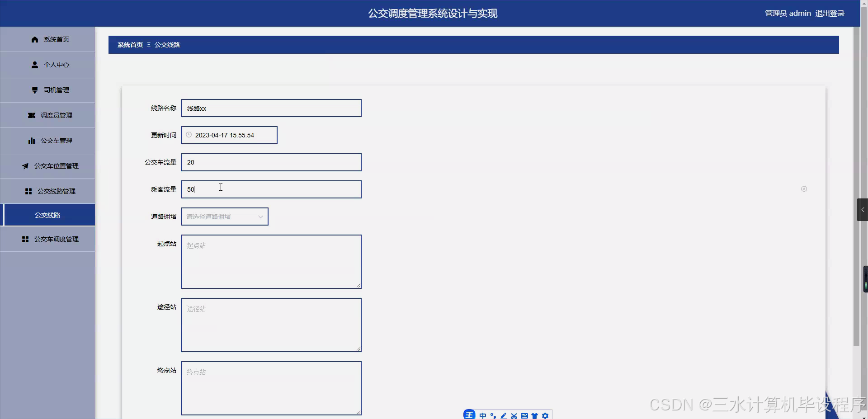Open the screenshot scissors icon in the input toolbar
Viewport: 868px width, 419px height.
[x=514, y=416]
